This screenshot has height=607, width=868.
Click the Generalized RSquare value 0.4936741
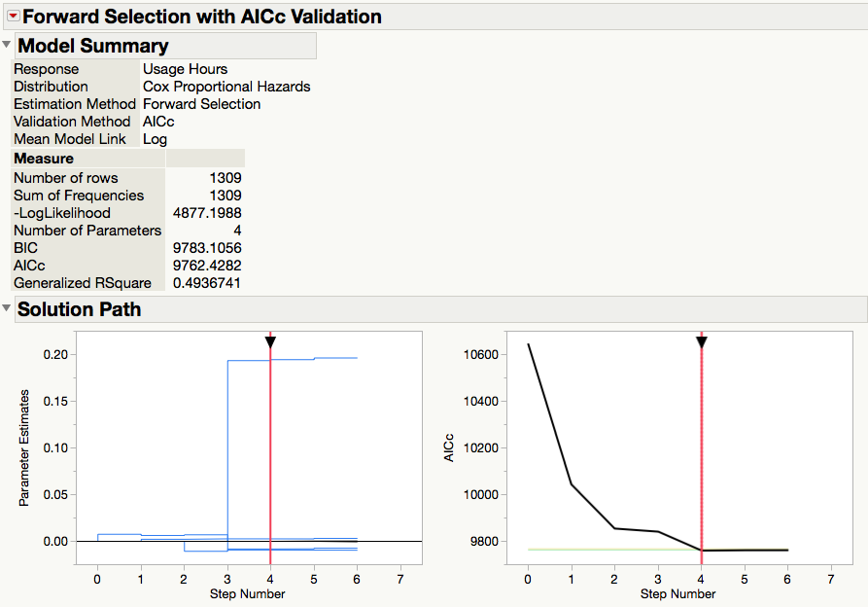[206, 283]
